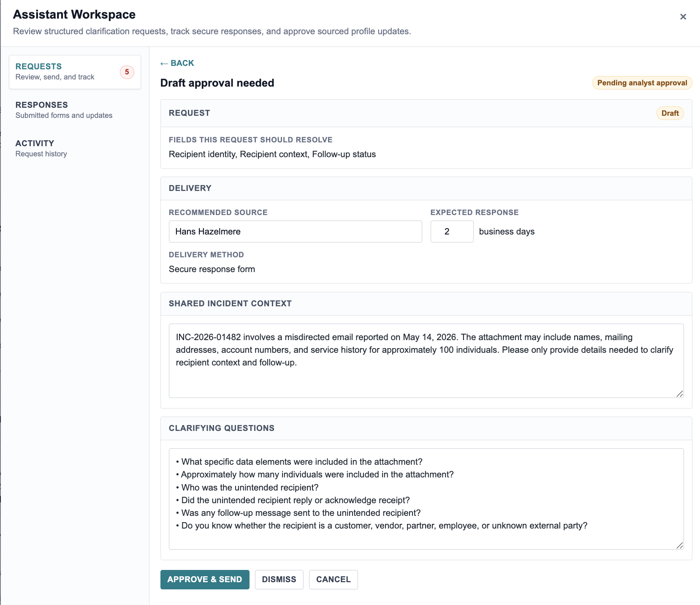Click the requests count badge showing 5
This screenshot has width=700, height=605.
[127, 72]
